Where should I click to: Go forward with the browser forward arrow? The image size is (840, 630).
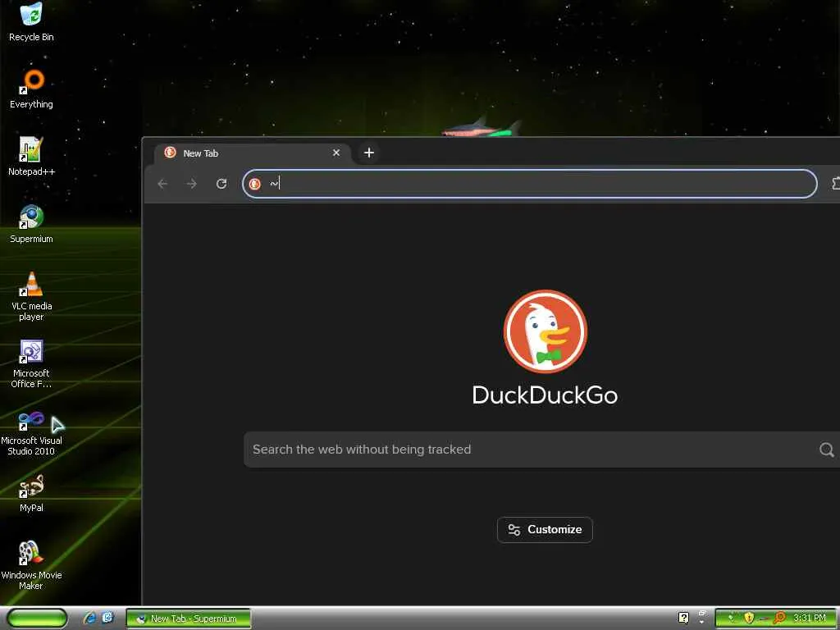pyautogui.click(x=192, y=184)
